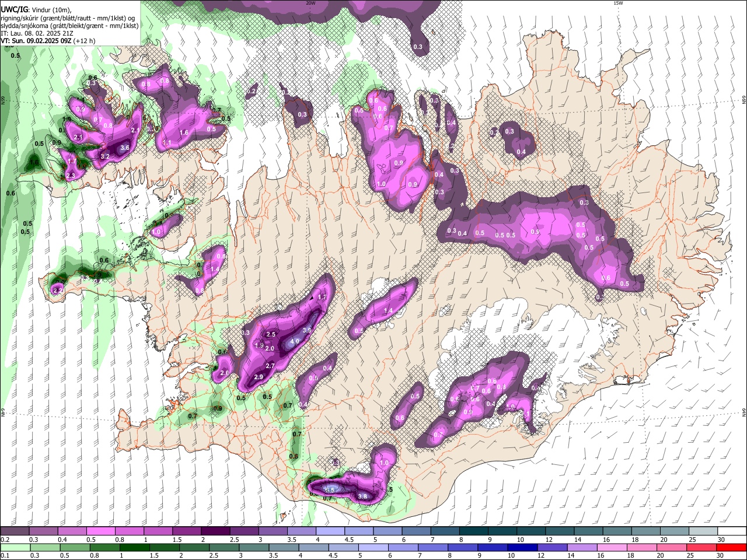Click the '4.0' snowfall value on the map
This screenshot has width=747, height=560.
[x=295, y=341]
